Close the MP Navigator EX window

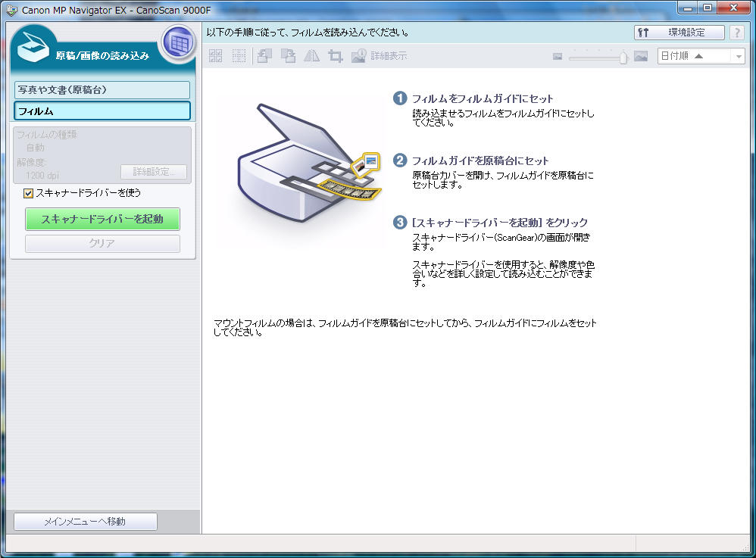pyautogui.click(x=733, y=8)
